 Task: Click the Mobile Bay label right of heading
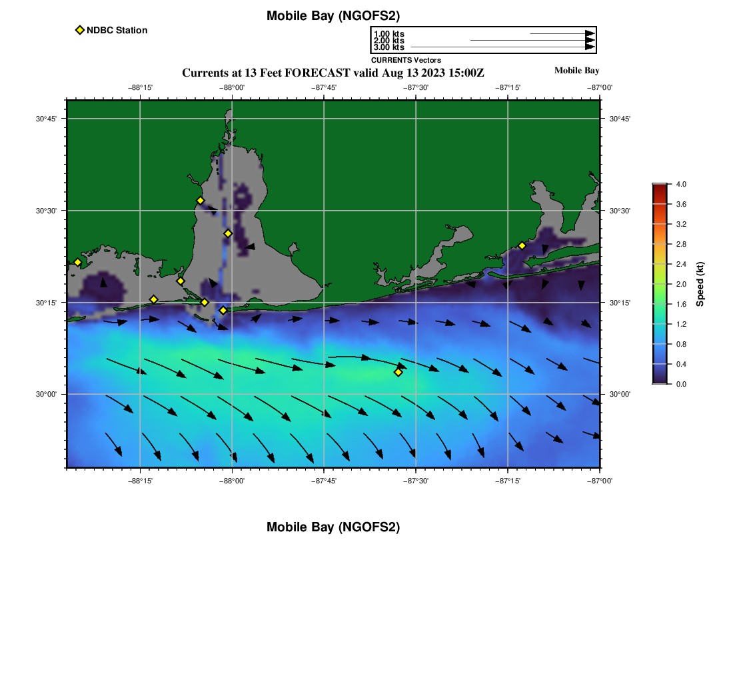click(x=577, y=70)
